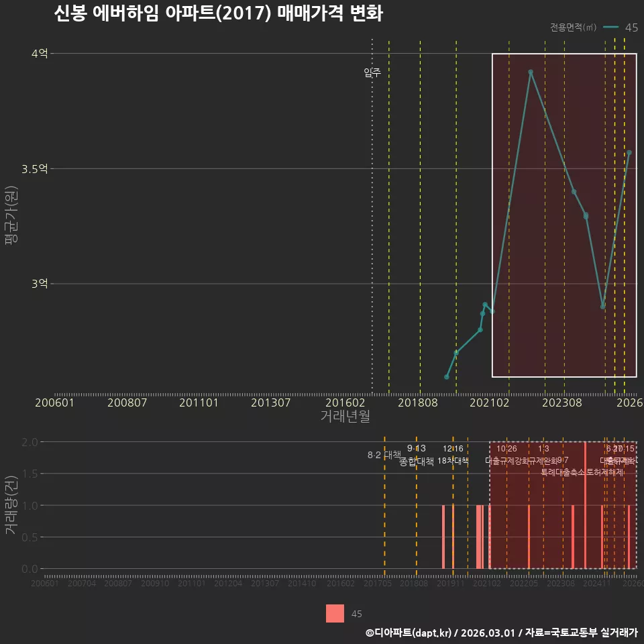Click the '종합대책' annotation label
Viewport: 644px width, 644px height.
(417, 462)
